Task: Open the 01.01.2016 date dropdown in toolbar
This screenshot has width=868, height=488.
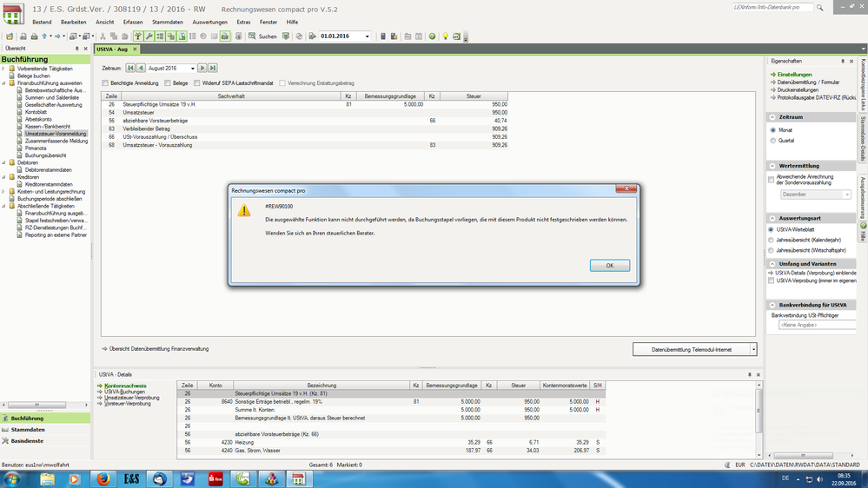Action: pyautogui.click(x=367, y=36)
